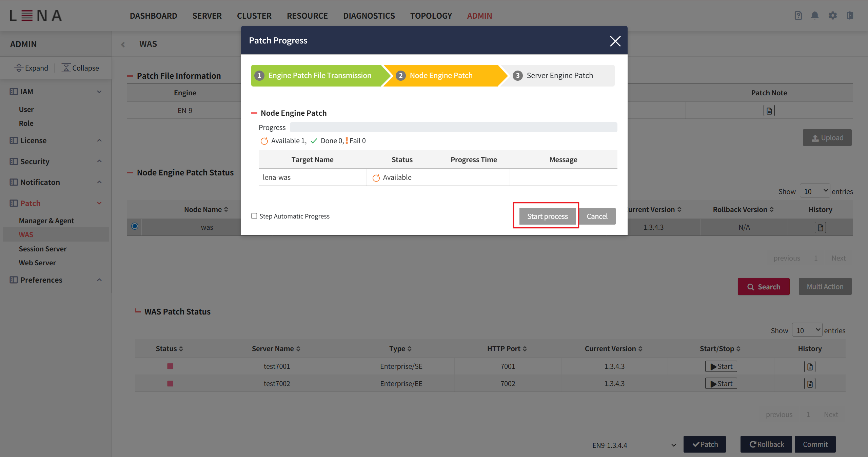Image resolution: width=868 pixels, height=457 pixels.
Task: Enable Step Automatic Progress checkbox
Action: pos(254,216)
